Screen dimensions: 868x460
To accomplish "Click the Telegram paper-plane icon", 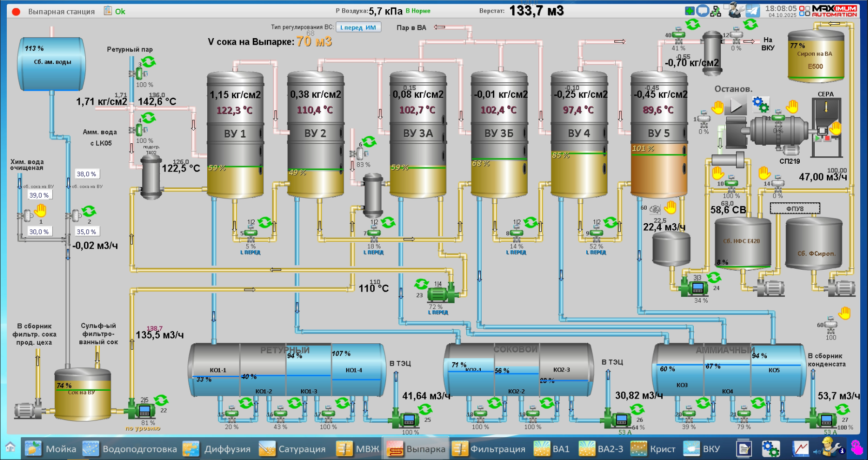I will pyautogui.click(x=752, y=11).
